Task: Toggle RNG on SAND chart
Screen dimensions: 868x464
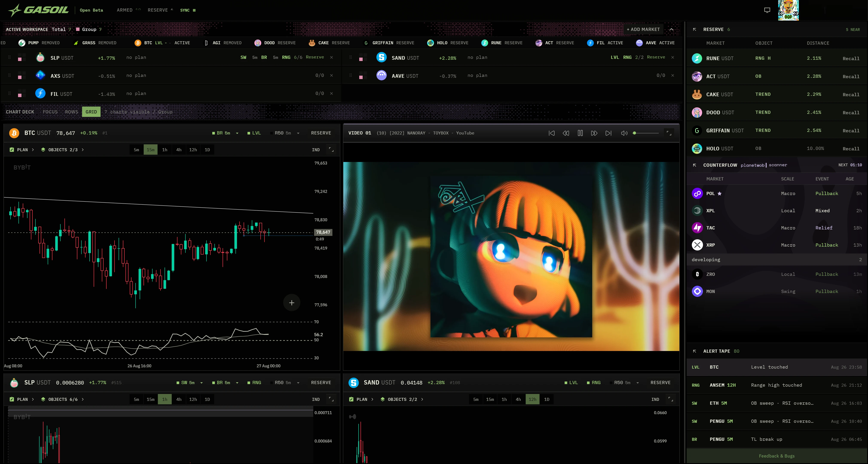Action: pyautogui.click(x=594, y=382)
